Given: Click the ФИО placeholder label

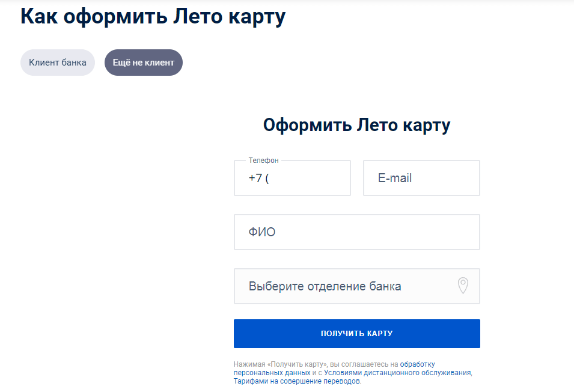Looking at the screenshot, I should click(x=261, y=232).
